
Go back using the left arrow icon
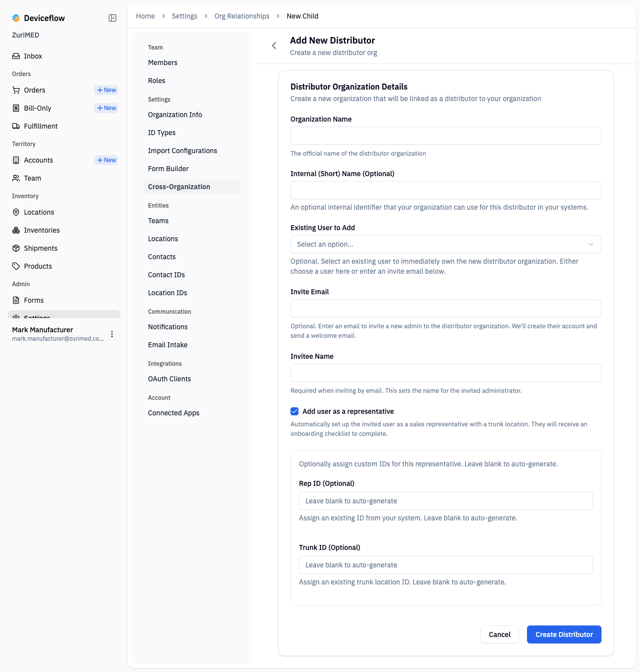[274, 46]
